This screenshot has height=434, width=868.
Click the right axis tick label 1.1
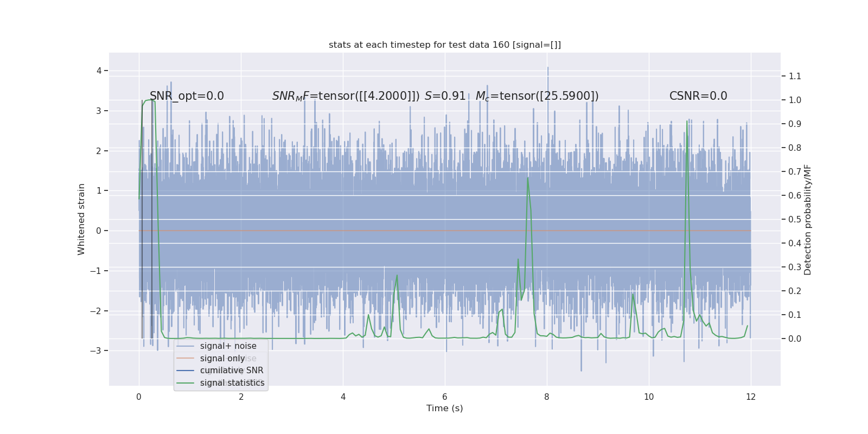795,76
